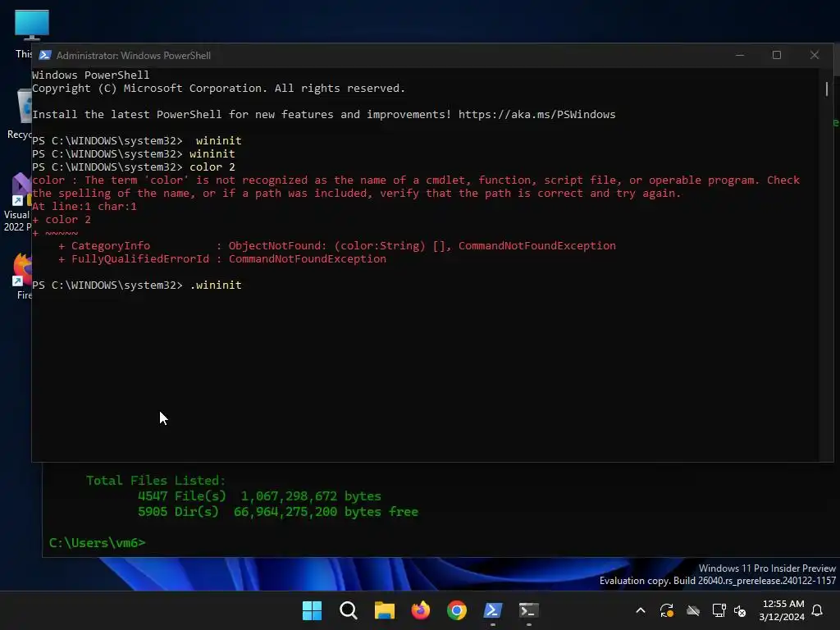Open network status tray icon

click(719, 610)
